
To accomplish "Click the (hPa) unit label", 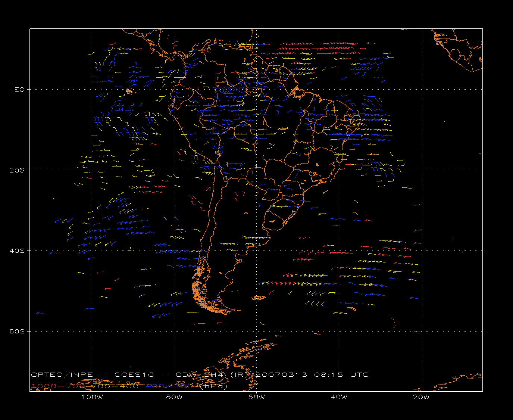I will pyautogui.click(x=213, y=386).
